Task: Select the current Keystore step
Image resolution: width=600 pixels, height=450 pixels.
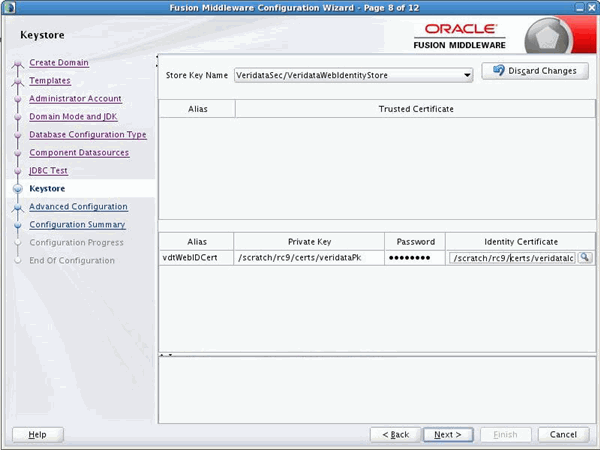Action: point(47,188)
